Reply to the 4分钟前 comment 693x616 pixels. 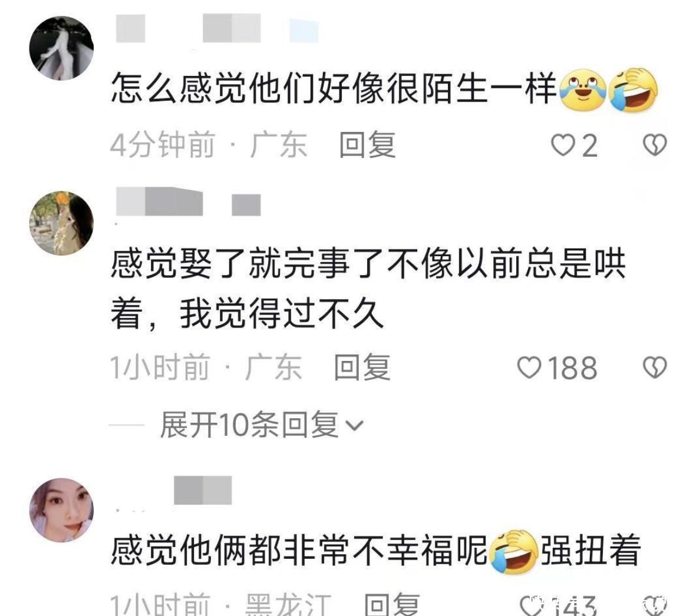(x=367, y=145)
